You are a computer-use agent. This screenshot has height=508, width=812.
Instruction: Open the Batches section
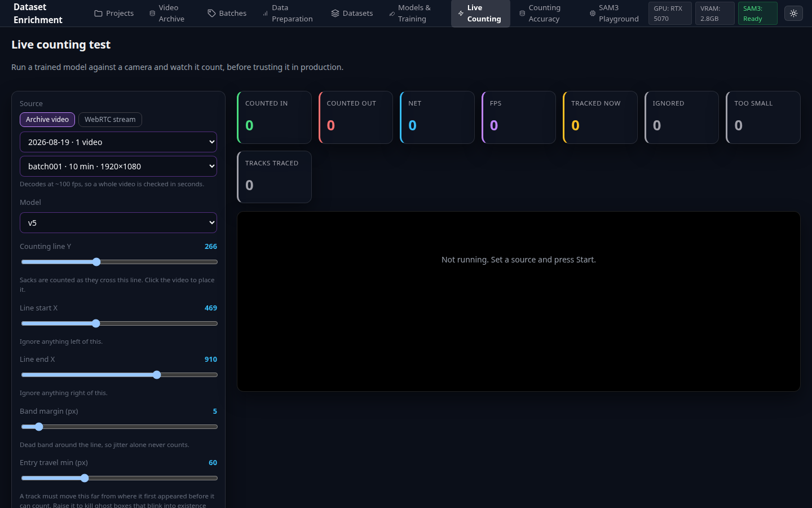[227, 13]
